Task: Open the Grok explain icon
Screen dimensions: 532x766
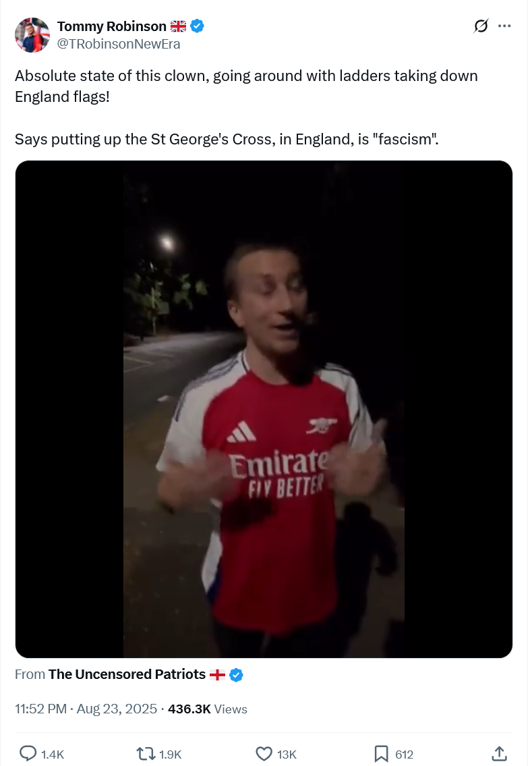Action: (481, 26)
